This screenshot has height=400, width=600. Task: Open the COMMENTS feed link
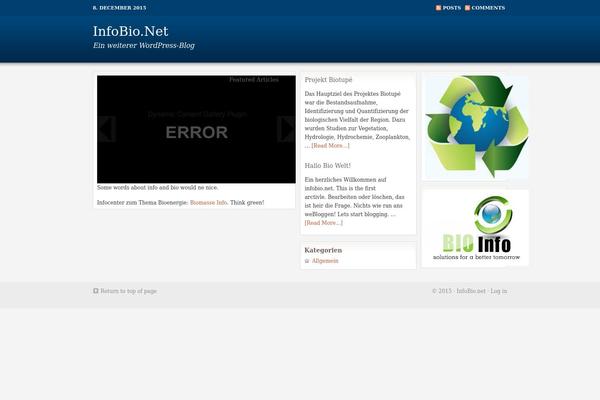[488, 8]
